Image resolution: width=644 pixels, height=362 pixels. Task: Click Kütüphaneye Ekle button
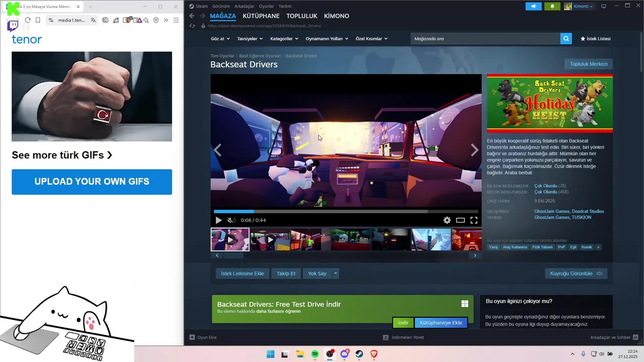441,323
